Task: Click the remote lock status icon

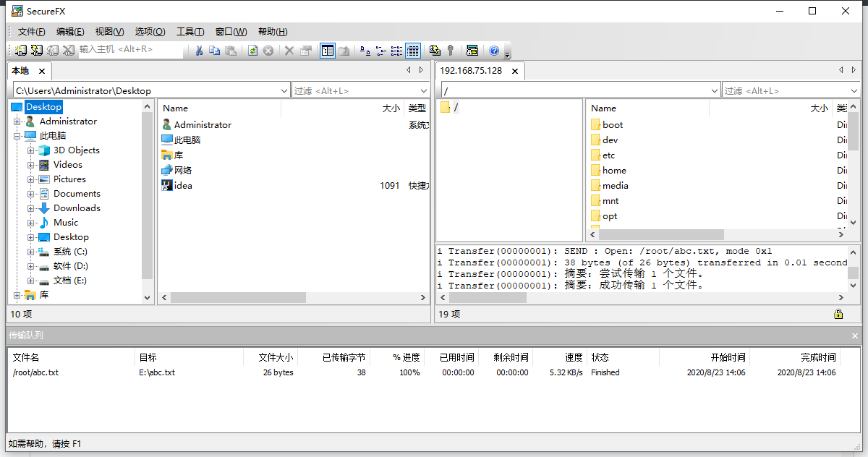Action: coord(838,315)
